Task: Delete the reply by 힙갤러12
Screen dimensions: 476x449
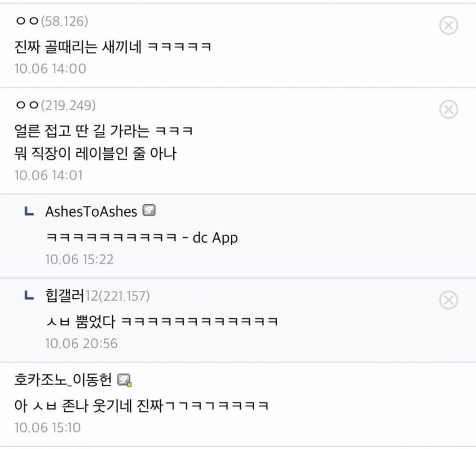Action: pos(449,300)
